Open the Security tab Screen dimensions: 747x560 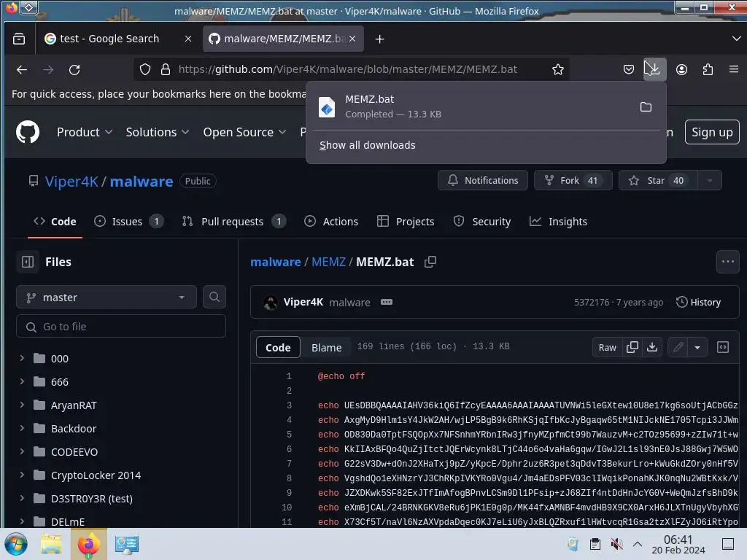[481, 222]
